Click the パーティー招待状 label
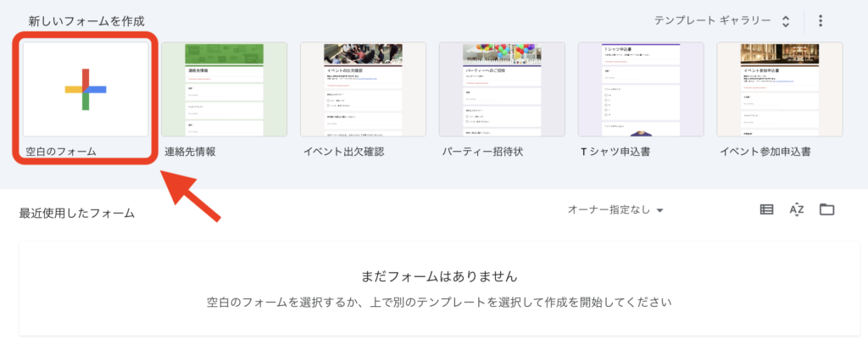This screenshot has height=356, width=868. [482, 152]
